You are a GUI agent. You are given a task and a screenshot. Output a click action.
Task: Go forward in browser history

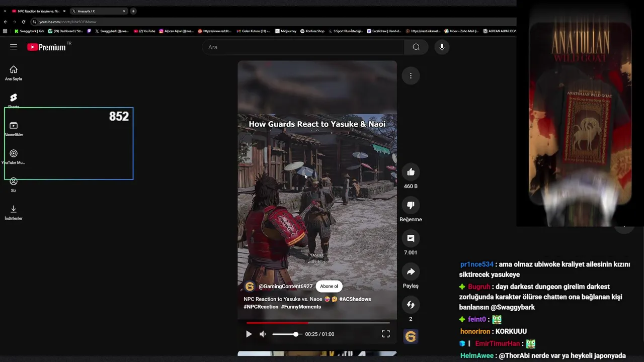tap(15, 22)
